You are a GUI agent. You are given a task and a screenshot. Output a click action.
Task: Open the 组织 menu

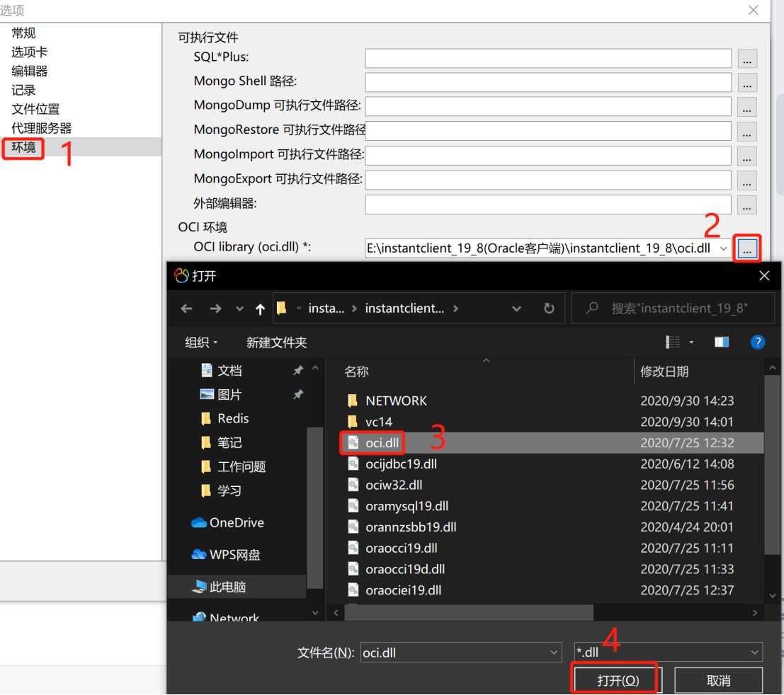201,343
